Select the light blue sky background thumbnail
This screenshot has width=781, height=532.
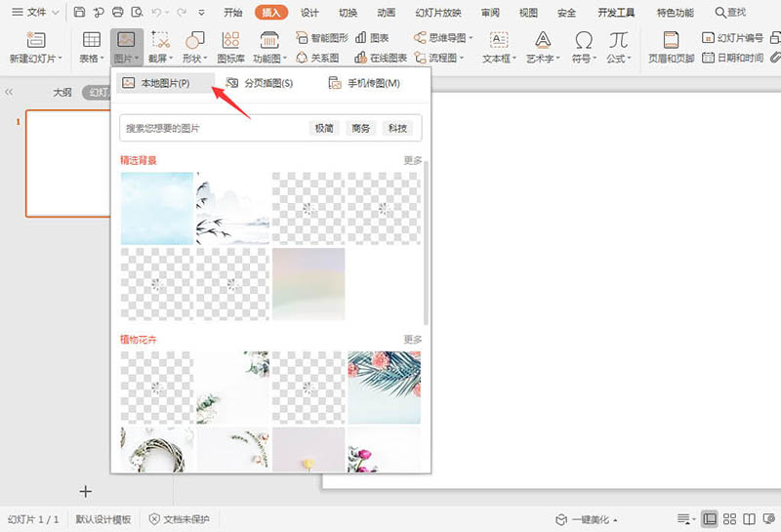157,208
